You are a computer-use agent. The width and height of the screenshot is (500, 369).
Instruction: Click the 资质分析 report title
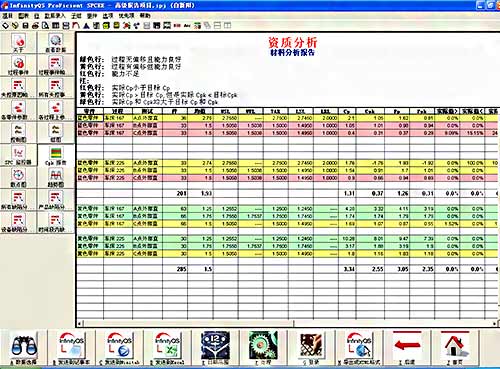point(293,42)
